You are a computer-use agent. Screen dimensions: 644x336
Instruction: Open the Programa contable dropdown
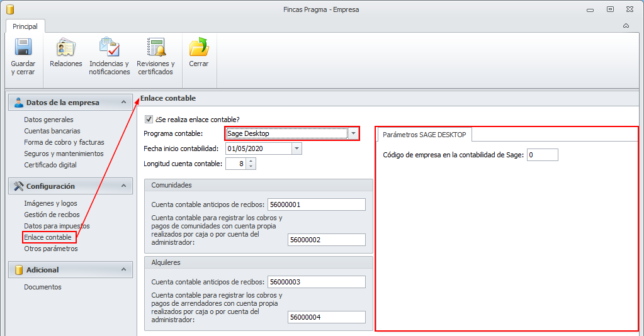[x=353, y=133]
